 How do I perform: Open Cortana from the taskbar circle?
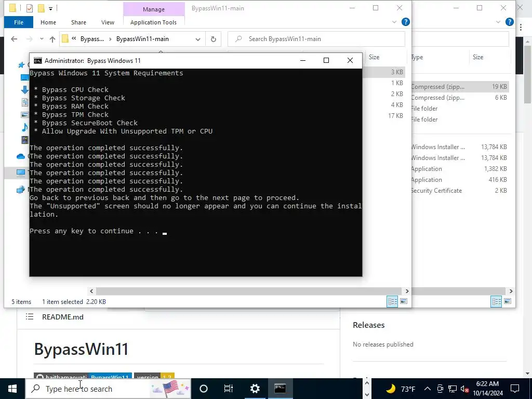pos(204,389)
